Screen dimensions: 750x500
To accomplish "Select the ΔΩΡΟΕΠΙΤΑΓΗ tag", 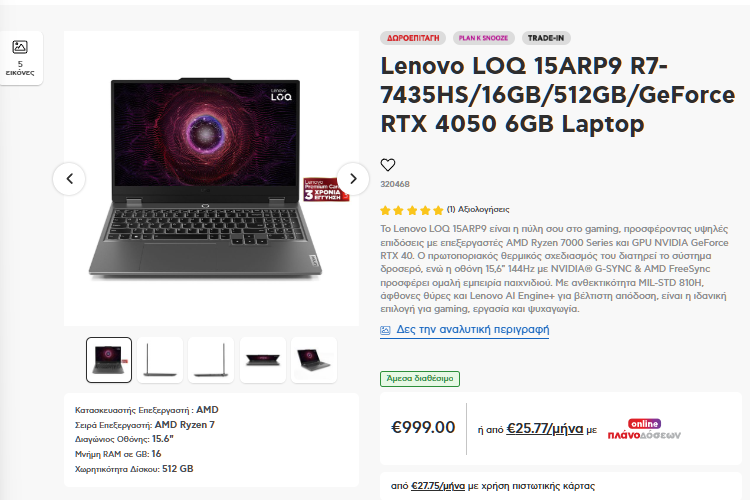I will point(413,38).
